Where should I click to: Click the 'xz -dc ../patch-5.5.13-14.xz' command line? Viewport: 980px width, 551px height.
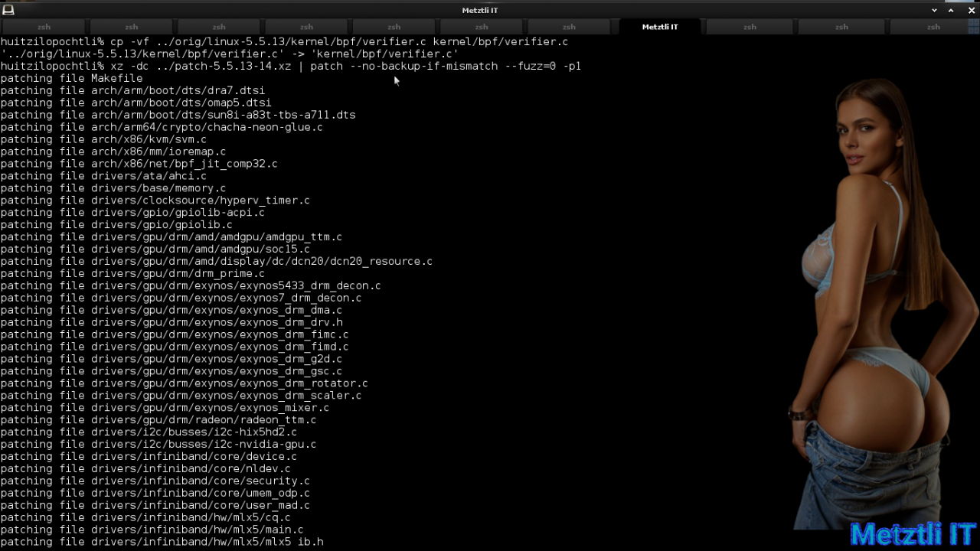pos(291,66)
